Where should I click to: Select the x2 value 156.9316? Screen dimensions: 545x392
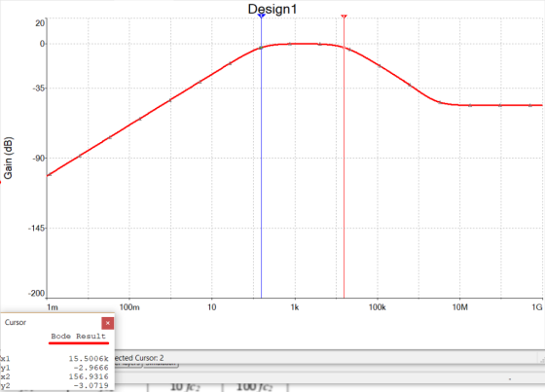point(89,376)
